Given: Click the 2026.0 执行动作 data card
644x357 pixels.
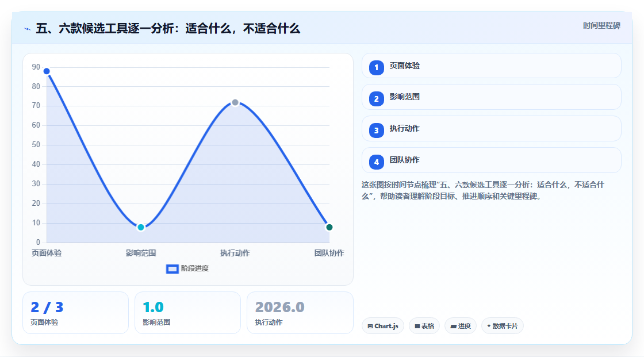Looking at the screenshot, I should coord(300,313).
